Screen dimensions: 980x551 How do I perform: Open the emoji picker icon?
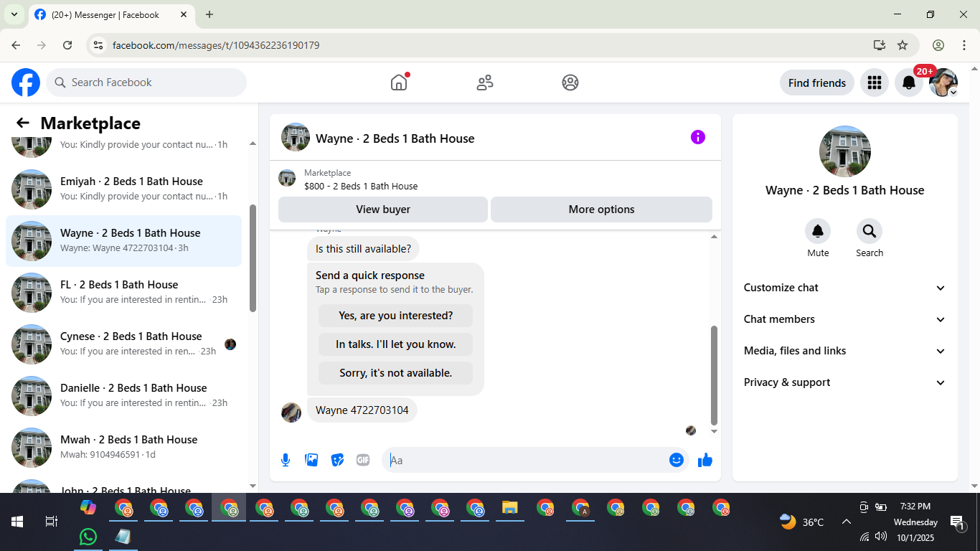[x=676, y=460]
